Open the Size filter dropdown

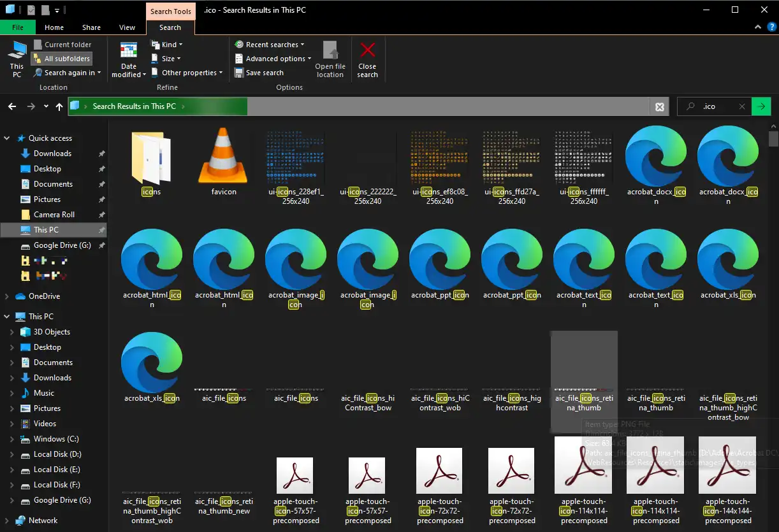167,59
